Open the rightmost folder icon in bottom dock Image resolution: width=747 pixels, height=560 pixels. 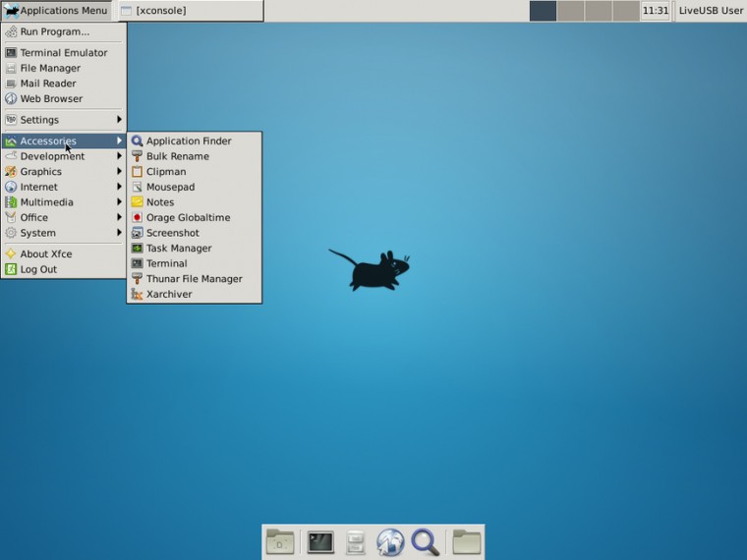click(x=467, y=541)
